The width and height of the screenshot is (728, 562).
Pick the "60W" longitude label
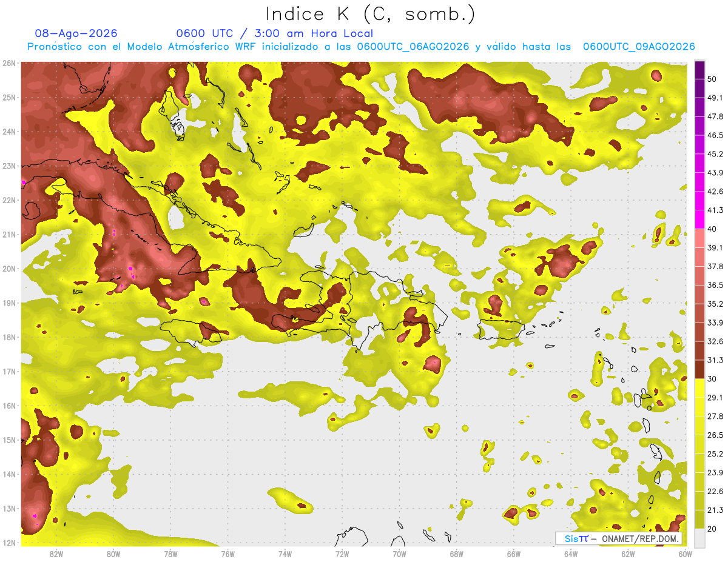[x=686, y=554]
